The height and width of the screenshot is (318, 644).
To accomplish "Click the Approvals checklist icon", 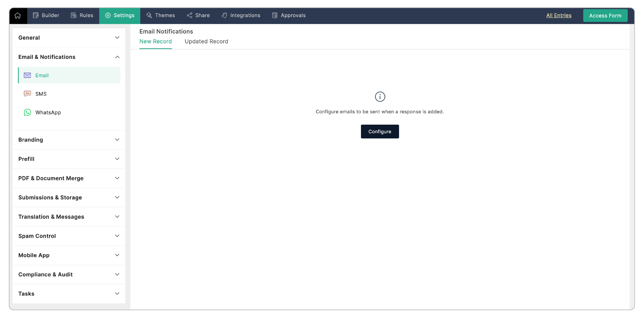I will tap(275, 16).
